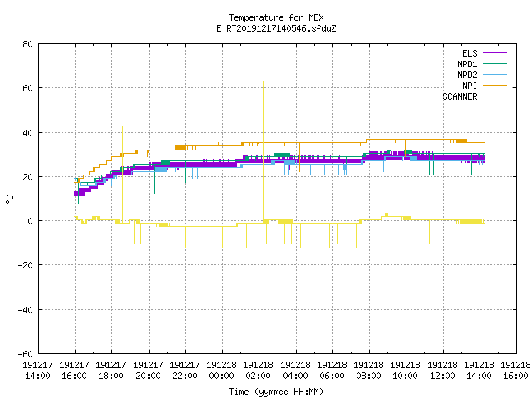Click the yellow SCANNER spike reaching above 40
The image size is (532, 399).
(x=122, y=173)
